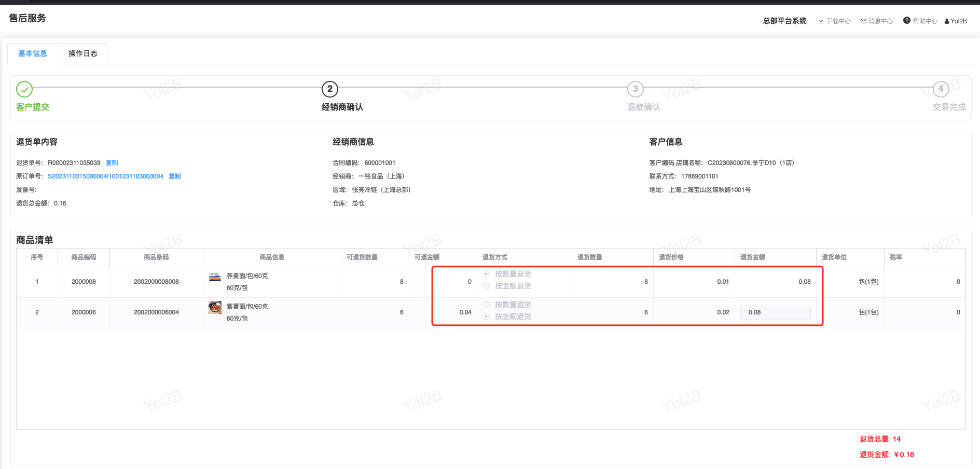Image resolution: width=980 pixels, height=469 pixels.
Task: Click product code 2000008 cell
Action: point(84,282)
